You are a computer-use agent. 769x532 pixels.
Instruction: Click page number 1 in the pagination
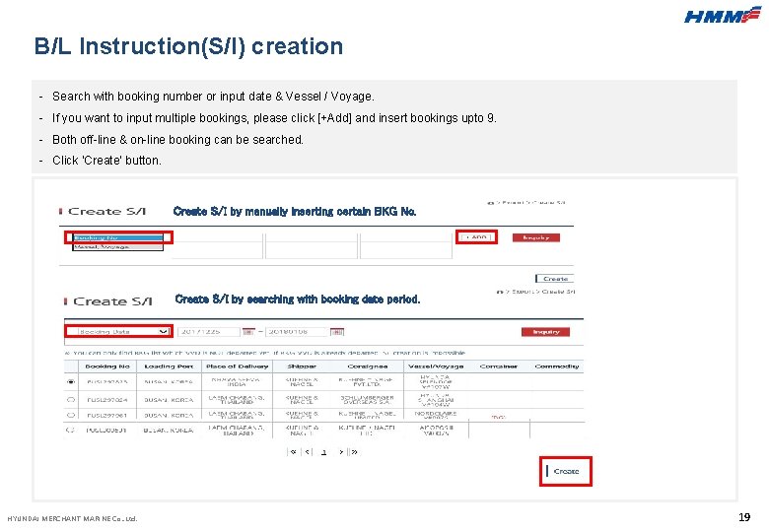323,451
